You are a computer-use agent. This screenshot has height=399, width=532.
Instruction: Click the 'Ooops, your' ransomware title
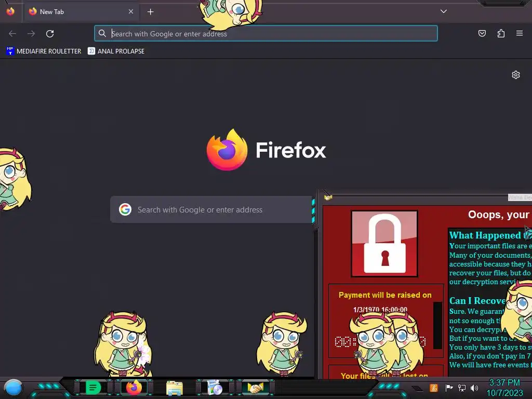pyautogui.click(x=498, y=215)
